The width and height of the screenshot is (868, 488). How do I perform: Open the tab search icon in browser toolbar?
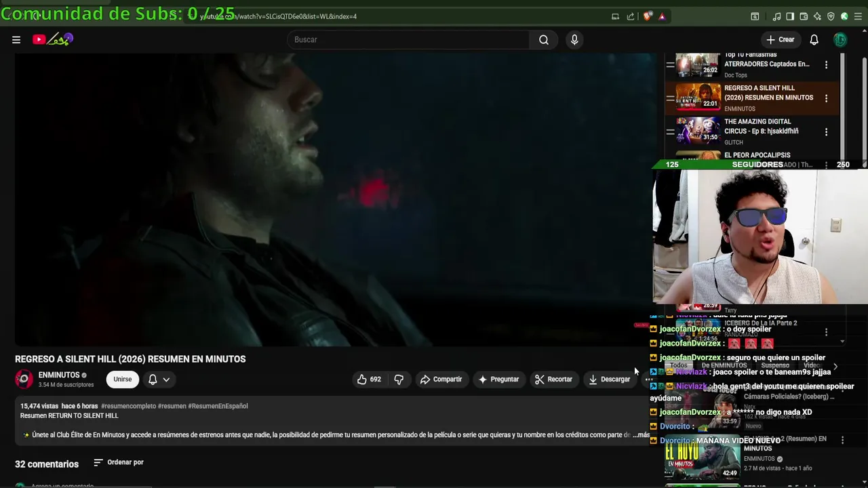(x=755, y=16)
